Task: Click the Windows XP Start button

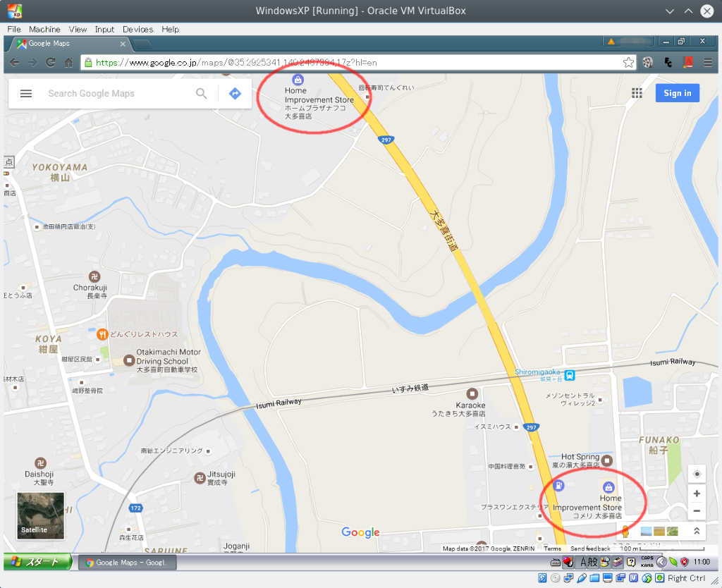Action: coord(37,562)
